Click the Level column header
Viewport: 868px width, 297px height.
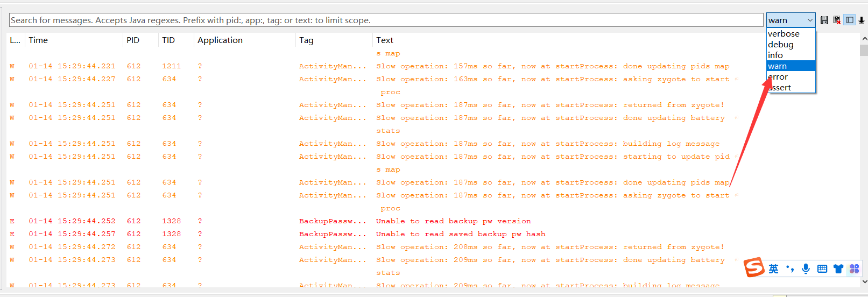click(15, 40)
